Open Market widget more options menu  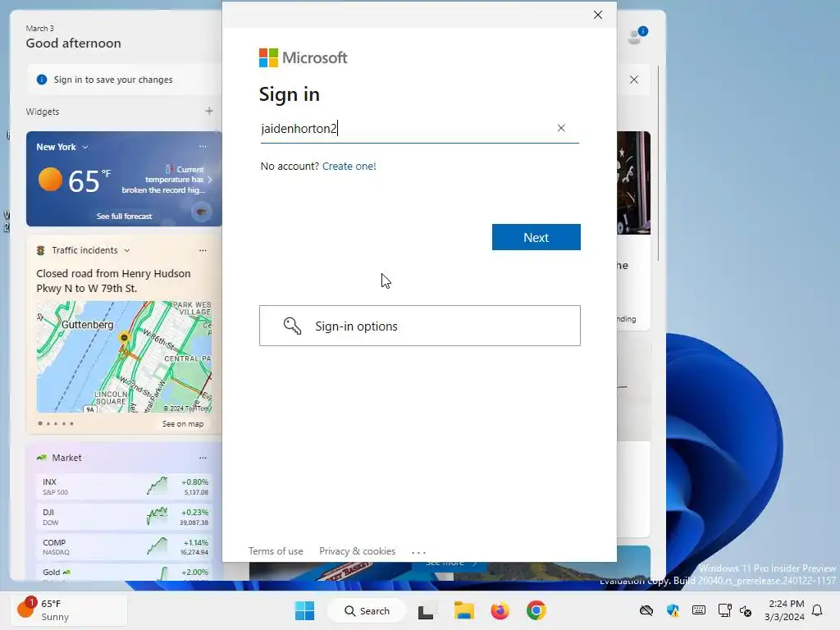pos(203,458)
